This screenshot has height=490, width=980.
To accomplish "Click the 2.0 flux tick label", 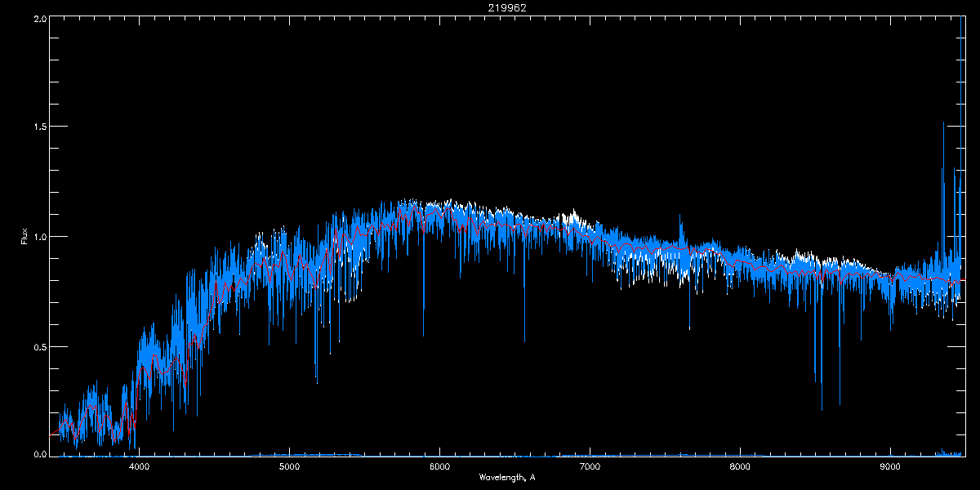I will [x=38, y=18].
